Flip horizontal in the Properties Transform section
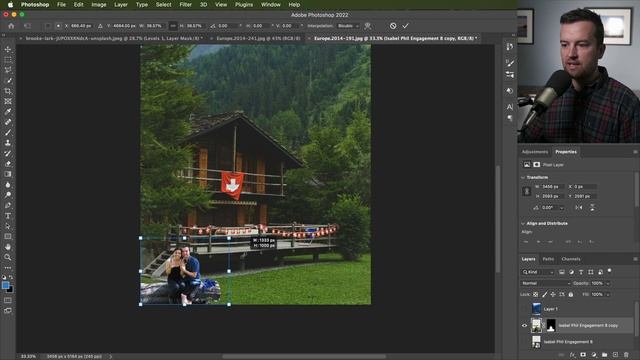The height and width of the screenshot is (360, 640). click(579, 208)
